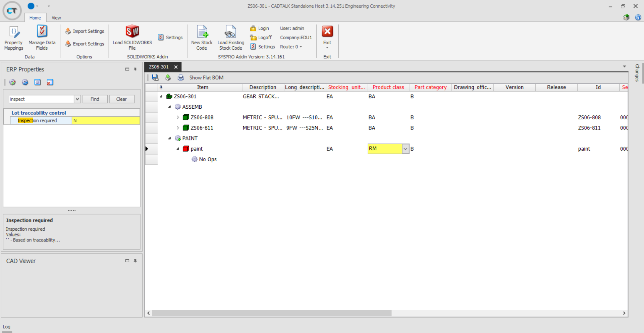This screenshot has height=333, width=644.
Task: Toggle the Settings checkbox in SYSPRO Addin group
Action: [x=253, y=47]
